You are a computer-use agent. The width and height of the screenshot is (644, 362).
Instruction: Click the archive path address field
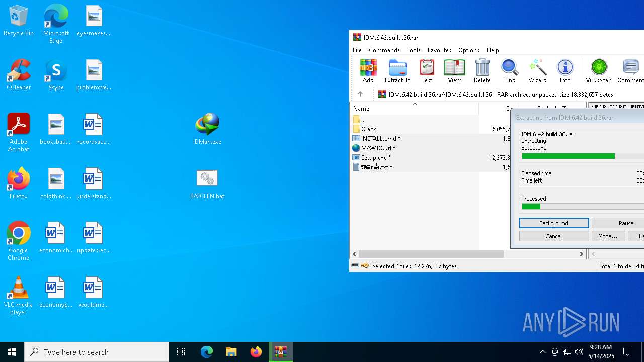[510, 94]
